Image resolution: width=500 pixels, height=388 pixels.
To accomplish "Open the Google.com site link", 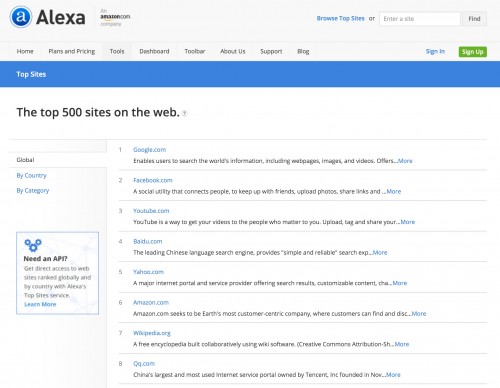I will (149, 150).
